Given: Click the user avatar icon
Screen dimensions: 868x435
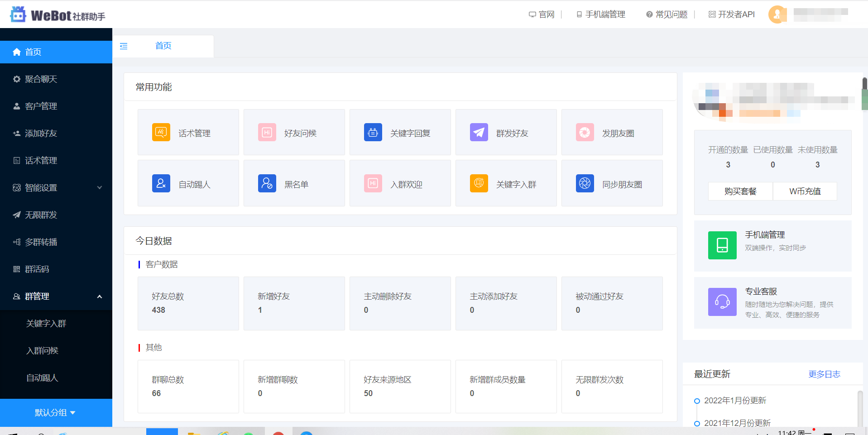Looking at the screenshot, I should click(777, 14).
